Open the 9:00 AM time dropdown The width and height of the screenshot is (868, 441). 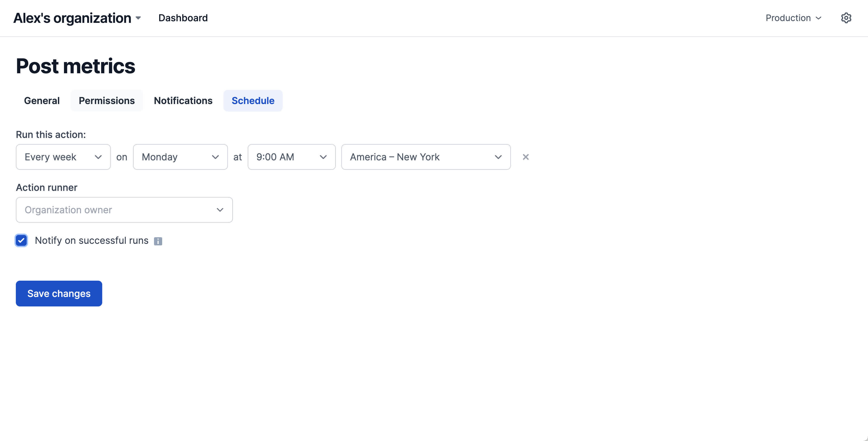click(x=292, y=157)
